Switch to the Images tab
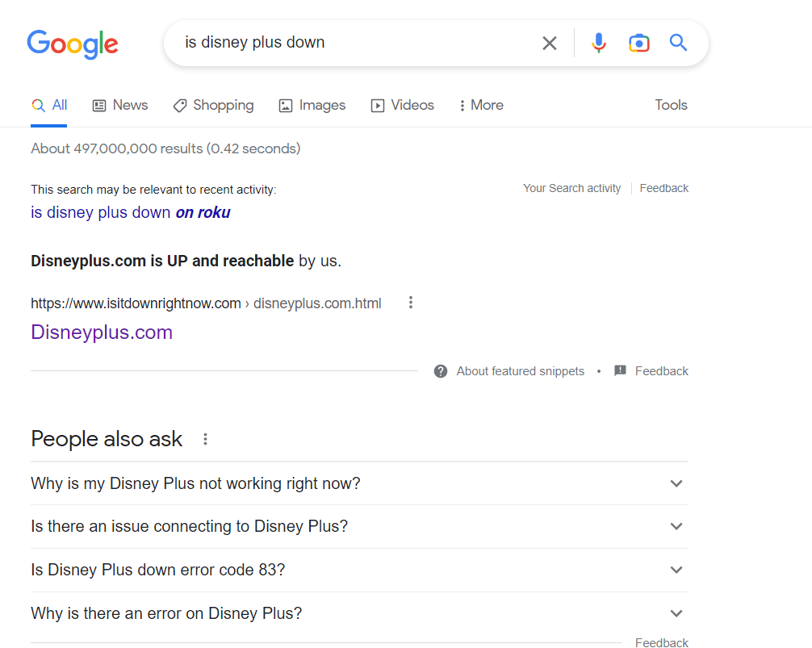Screen dimensions: 812x648 [x=312, y=105]
